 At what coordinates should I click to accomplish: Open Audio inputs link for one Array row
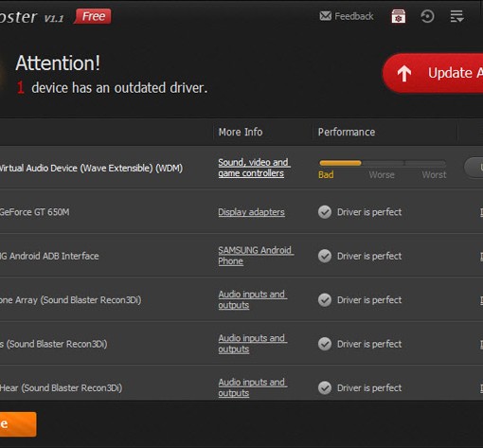pos(253,299)
